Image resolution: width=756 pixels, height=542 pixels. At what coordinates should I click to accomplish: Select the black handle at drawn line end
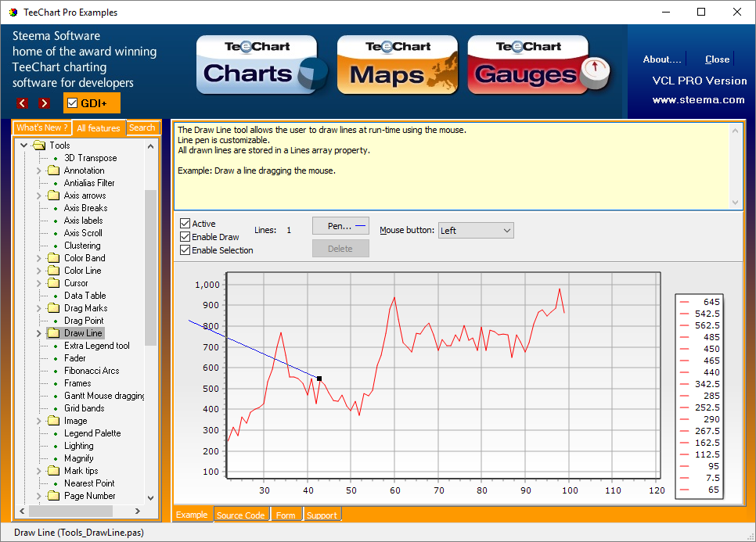click(x=319, y=379)
